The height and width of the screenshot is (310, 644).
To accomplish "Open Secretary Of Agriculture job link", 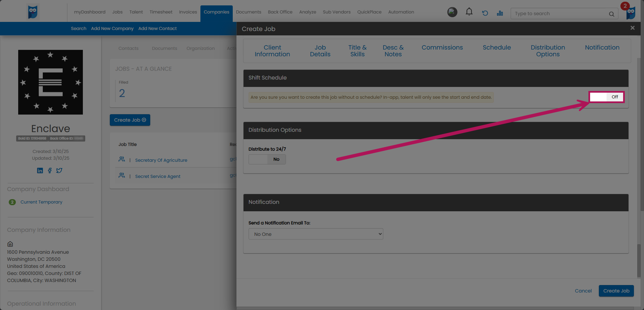I will pos(161,160).
